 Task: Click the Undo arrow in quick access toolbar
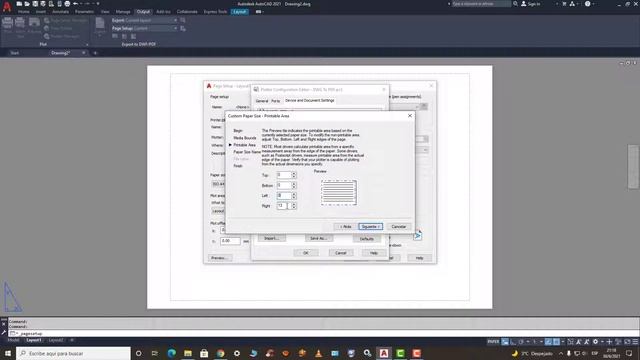(x=76, y=4)
